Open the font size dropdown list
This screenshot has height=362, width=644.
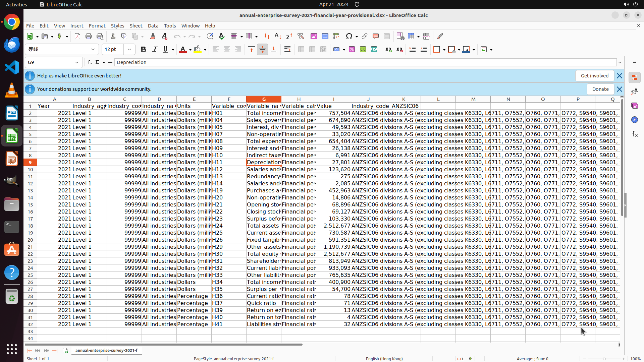click(129, 50)
